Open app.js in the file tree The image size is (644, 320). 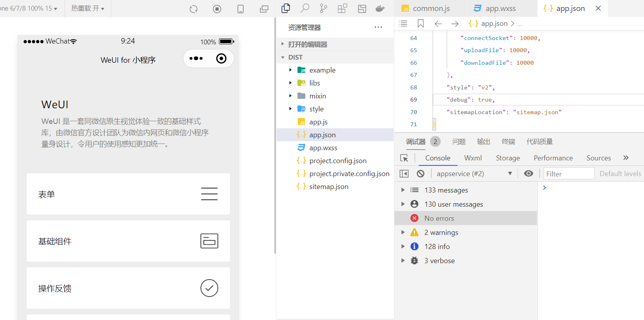[335, 122]
